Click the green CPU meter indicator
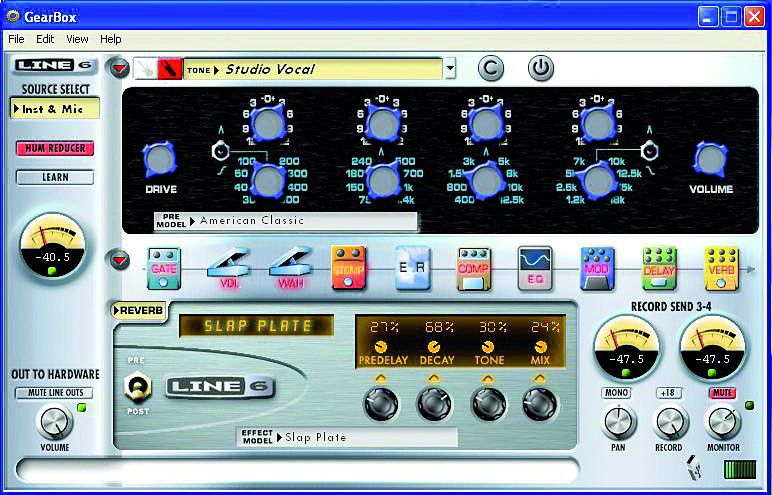Image resolution: width=772 pixels, height=495 pixels. (x=740, y=469)
